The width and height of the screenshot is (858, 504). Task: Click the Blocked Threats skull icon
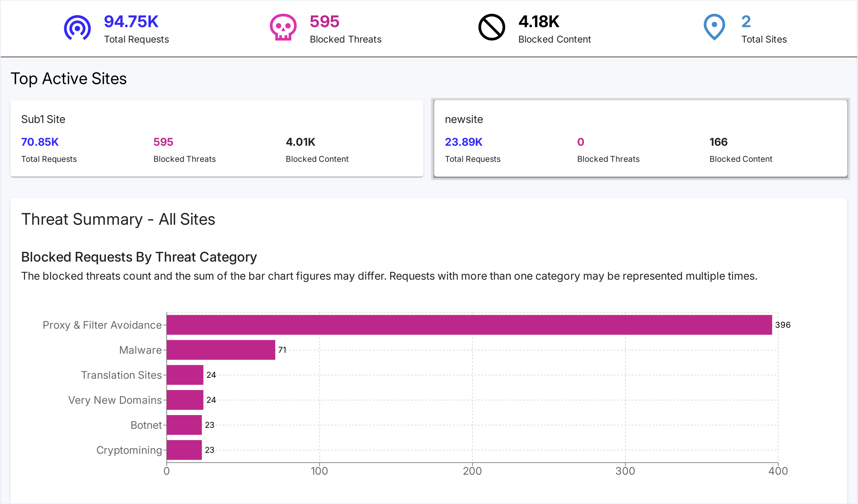click(283, 28)
